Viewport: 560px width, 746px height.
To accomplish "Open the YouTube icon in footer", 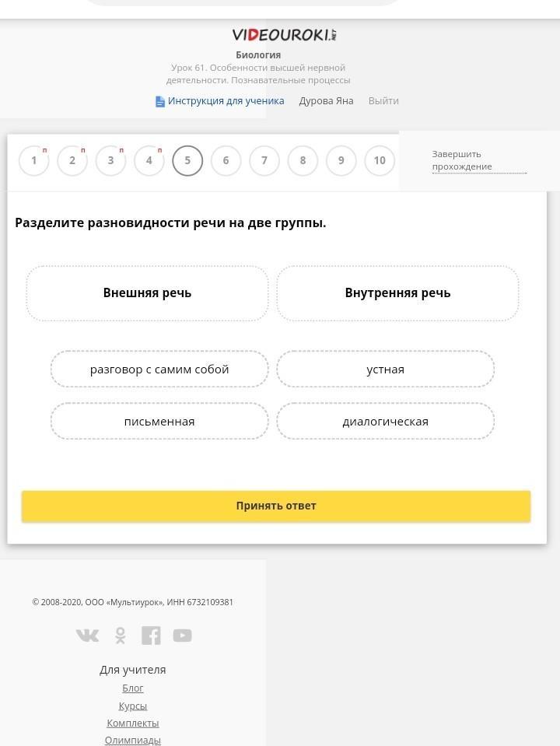I will pos(182,635).
